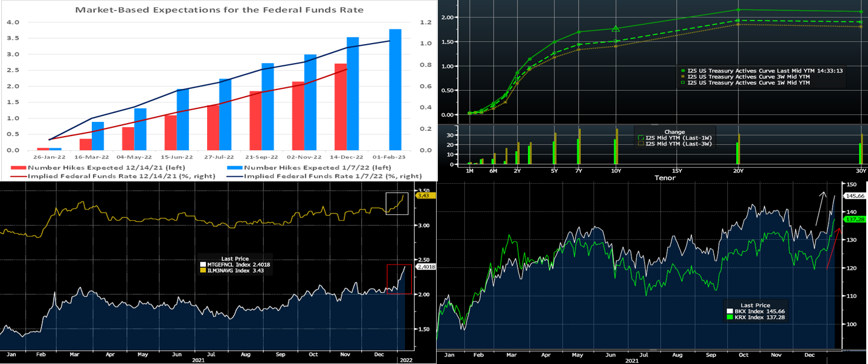
Task: Click the red highlight box on MTGEFNCL line
Action: pos(396,279)
